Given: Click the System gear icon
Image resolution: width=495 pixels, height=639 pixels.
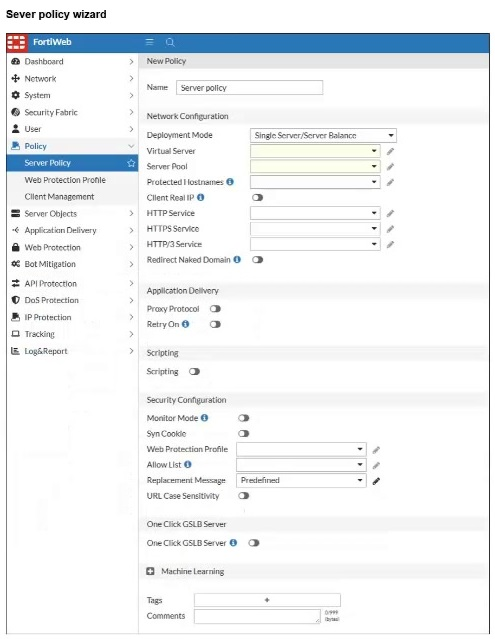Looking at the screenshot, I should click(15, 95).
